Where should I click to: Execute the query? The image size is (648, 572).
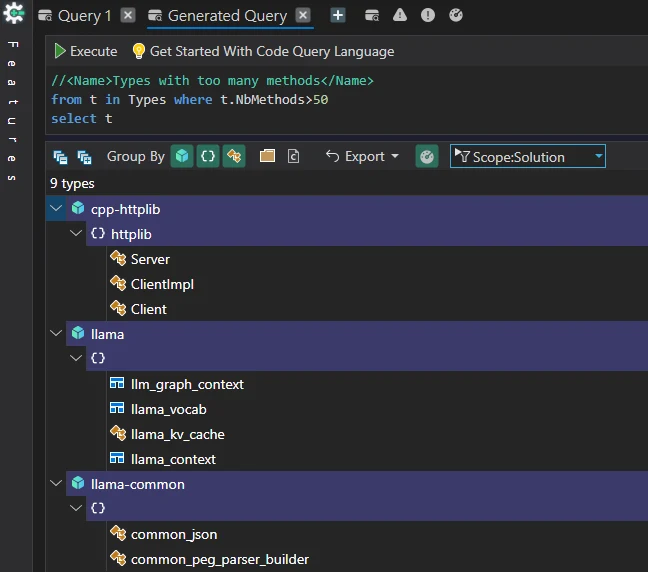(x=86, y=51)
